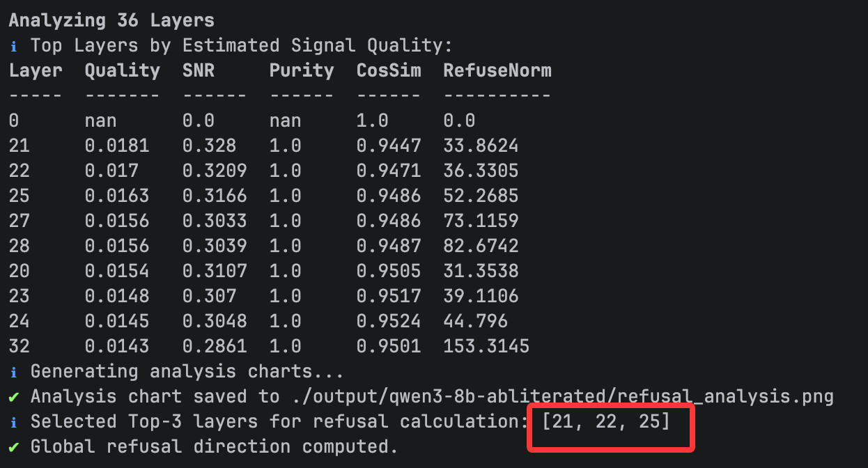Viewport: 868px width, 468px height.
Task: Click the "RefuseNorm" column header
Action: (x=497, y=71)
